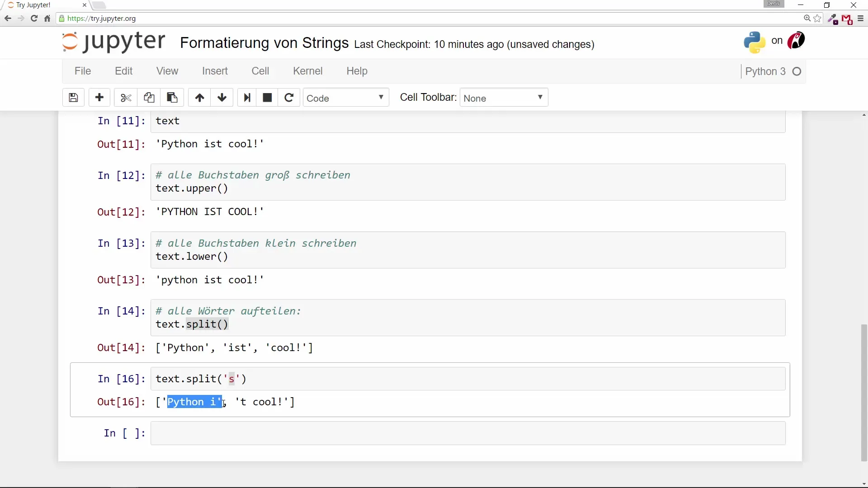Viewport: 868px width, 488px height.
Task: Insert a cell below with the plus icon
Action: pyautogui.click(x=99, y=98)
